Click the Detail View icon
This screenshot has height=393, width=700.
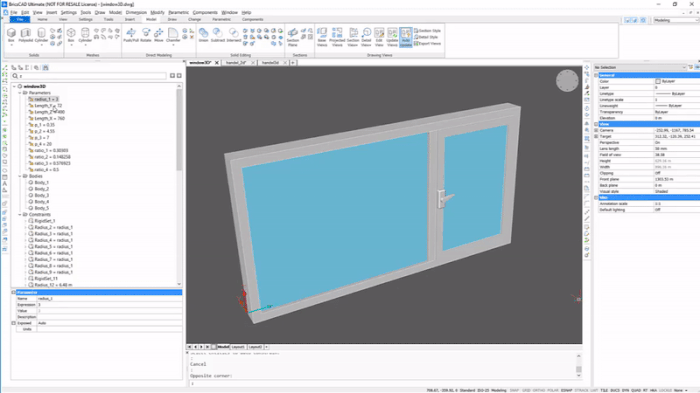tap(366, 37)
